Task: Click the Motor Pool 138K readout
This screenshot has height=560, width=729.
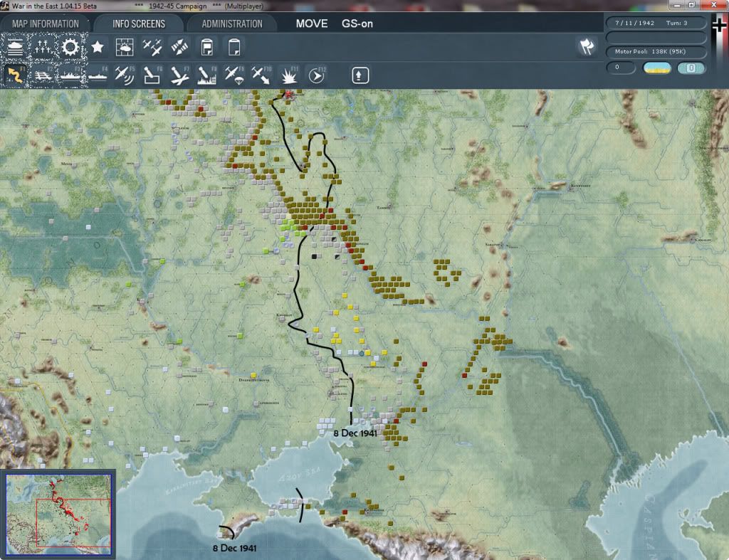Action: pos(656,51)
